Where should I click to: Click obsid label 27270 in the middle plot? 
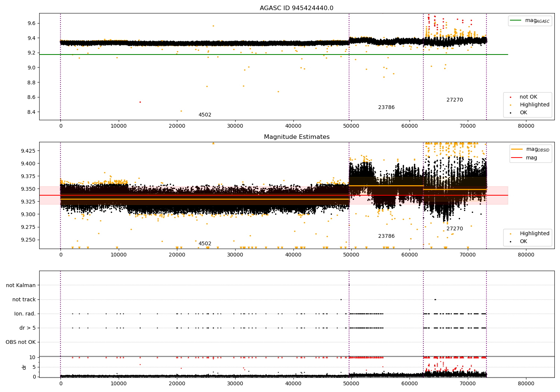pyautogui.click(x=455, y=229)
